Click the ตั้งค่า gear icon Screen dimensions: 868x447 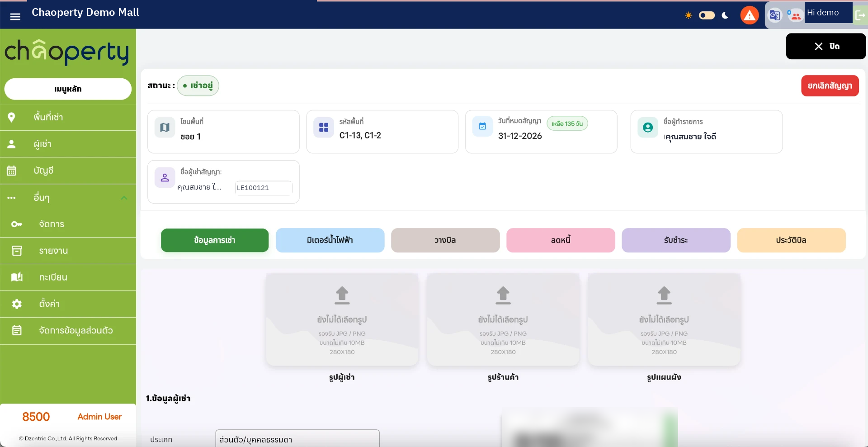click(x=17, y=304)
